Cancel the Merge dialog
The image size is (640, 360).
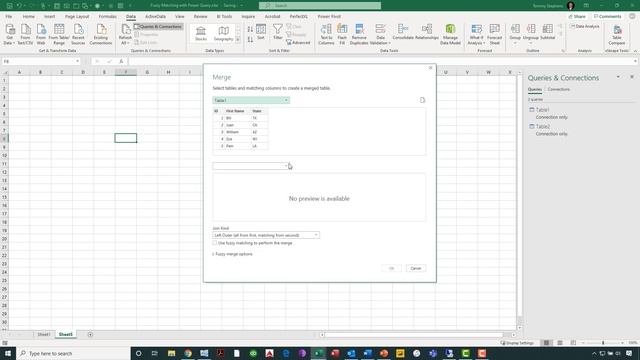(416, 268)
